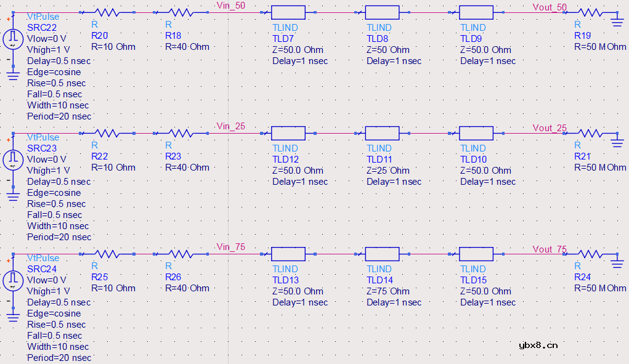
Task: Edit the Z=75 Ohm parameter of TLD14
Action: (388, 291)
